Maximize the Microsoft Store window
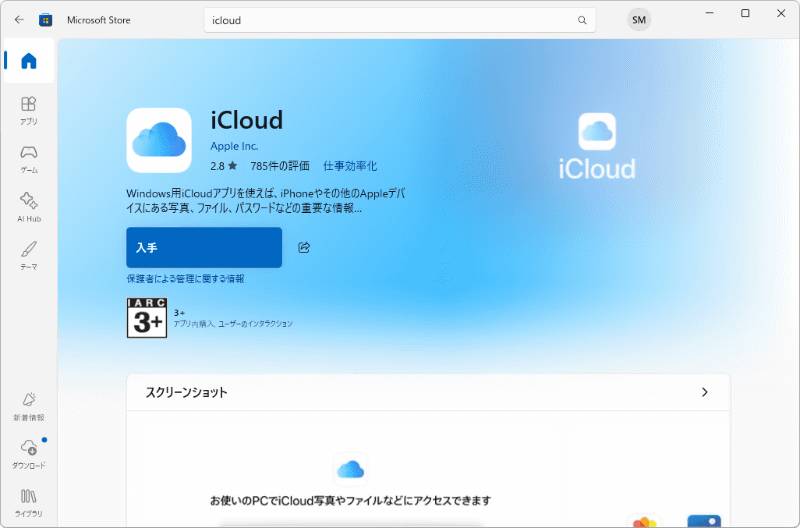 (x=745, y=13)
